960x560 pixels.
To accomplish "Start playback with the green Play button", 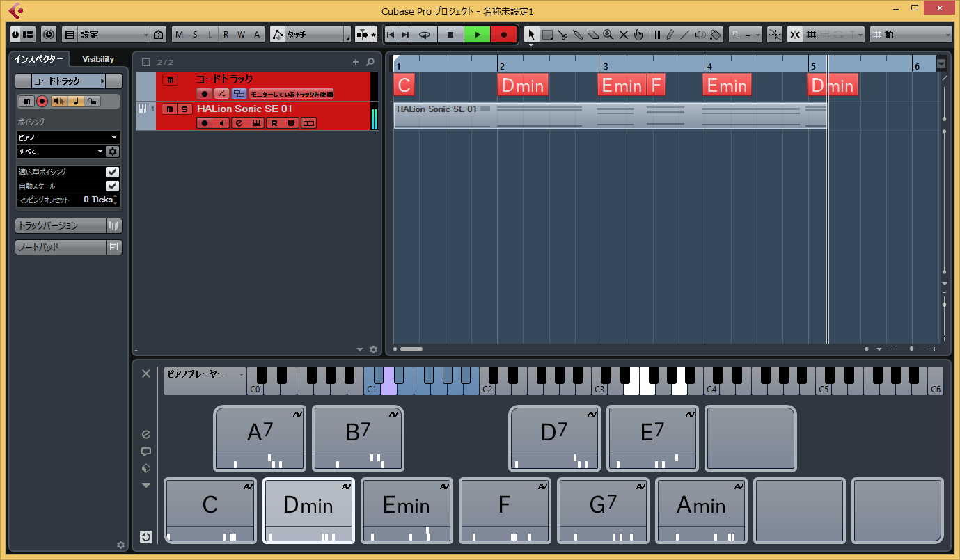I will tap(477, 35).
